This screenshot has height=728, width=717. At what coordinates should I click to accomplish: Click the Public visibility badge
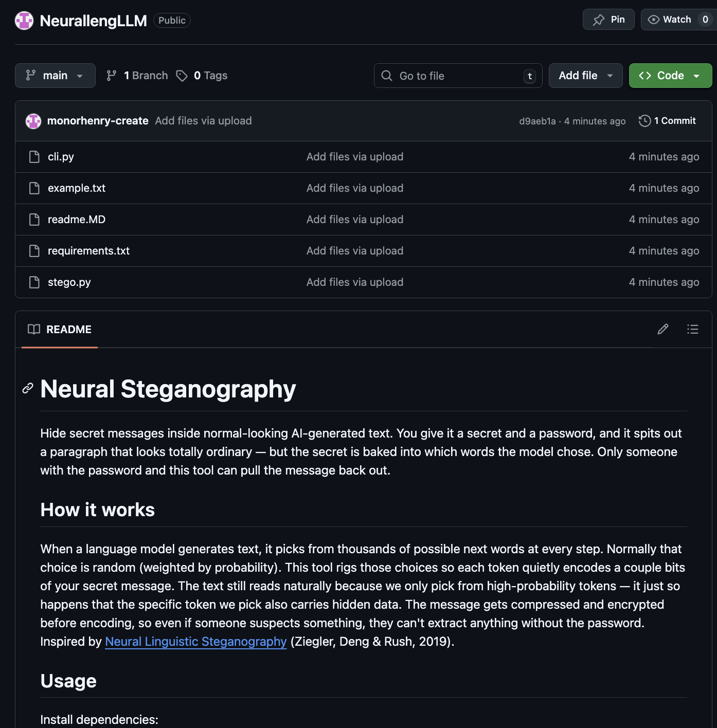(x=172, y=21)
